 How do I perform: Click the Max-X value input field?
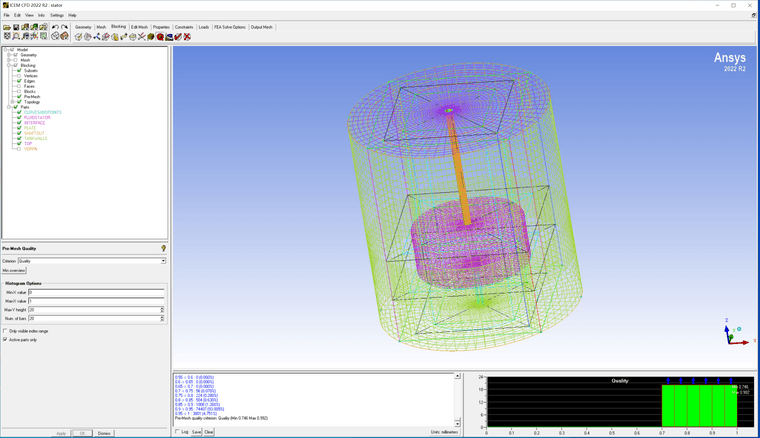pos(96,301)
